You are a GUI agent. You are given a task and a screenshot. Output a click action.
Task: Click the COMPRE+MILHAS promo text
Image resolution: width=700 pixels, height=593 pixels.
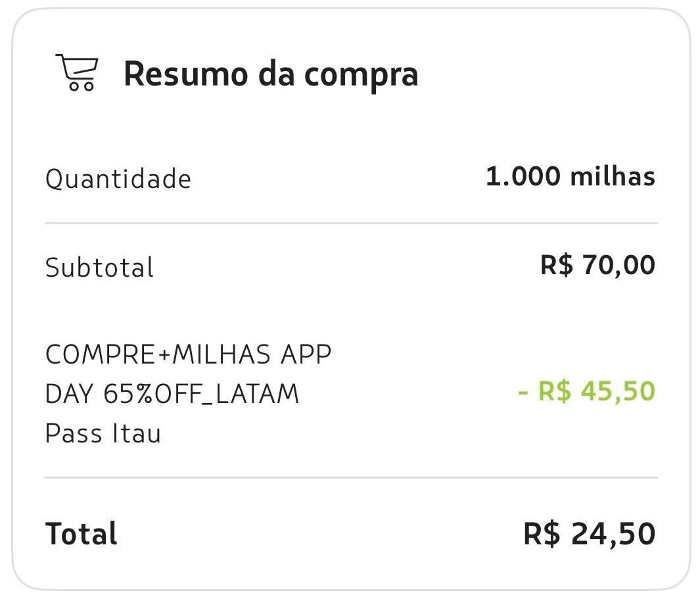pyautogui.click(x=158, y=354)
